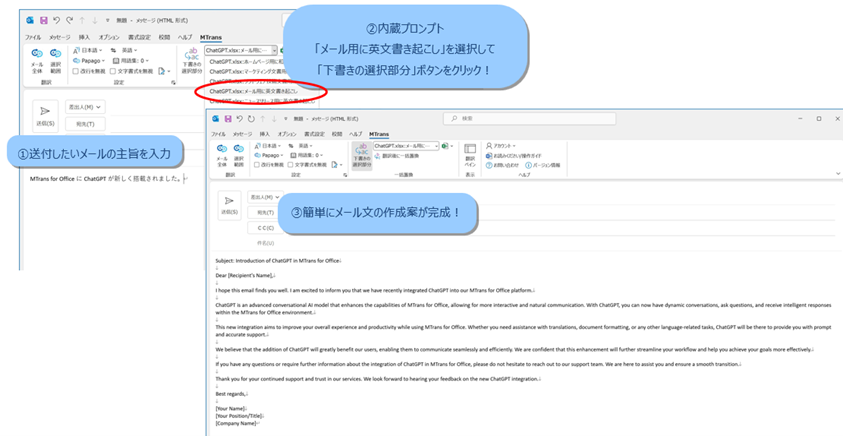Open ヘルプ tab in front window

356,134
